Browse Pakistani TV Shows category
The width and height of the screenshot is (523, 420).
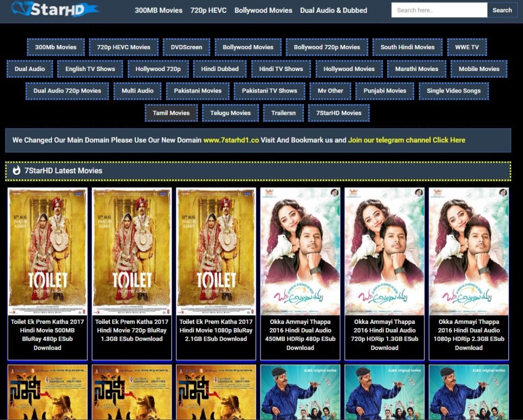click(269, 91)
